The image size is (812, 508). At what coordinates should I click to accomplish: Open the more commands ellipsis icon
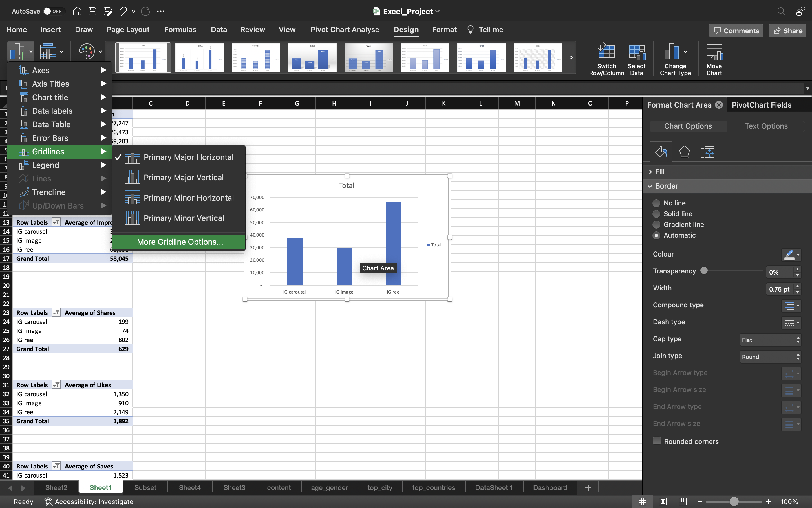(x=161, y=11)
